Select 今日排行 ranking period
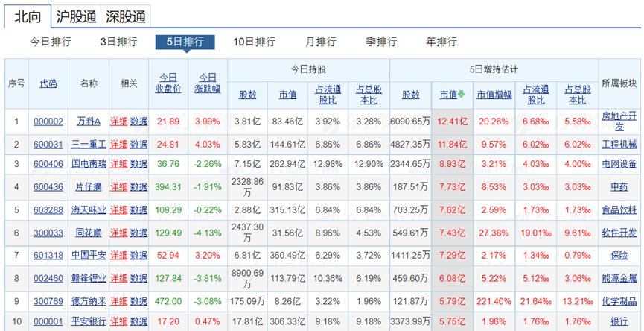The image size is (644, 331). pos(50,42)
